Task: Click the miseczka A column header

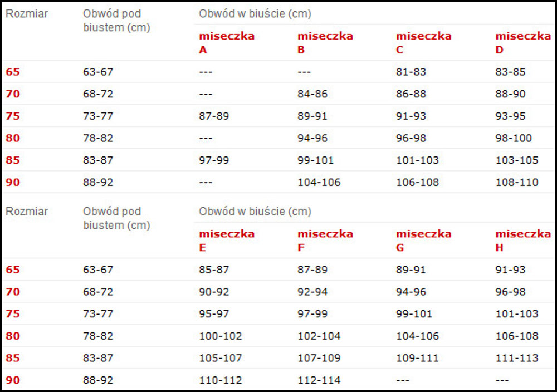Action: 227,43
